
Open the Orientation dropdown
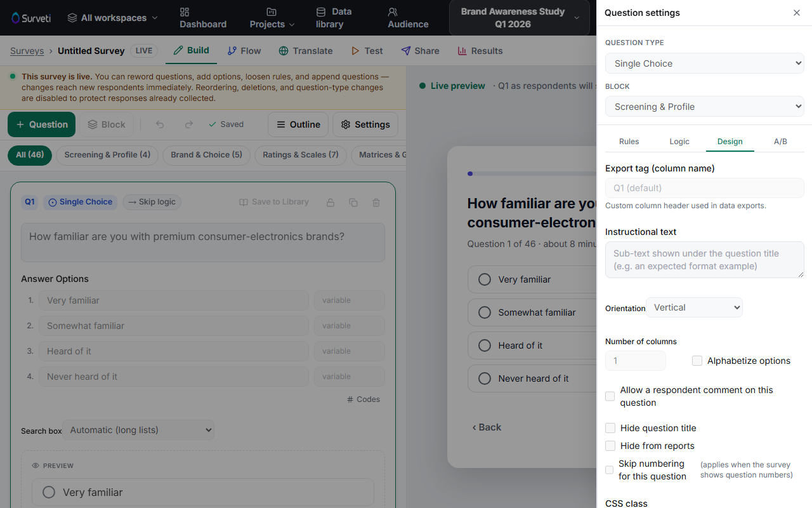click(694, 307)
